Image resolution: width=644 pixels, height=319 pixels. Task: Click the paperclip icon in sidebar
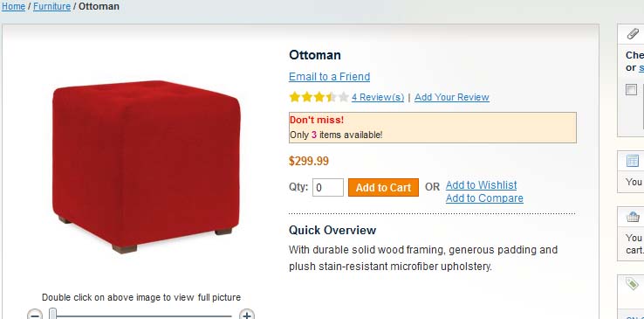tap(633, 34)
